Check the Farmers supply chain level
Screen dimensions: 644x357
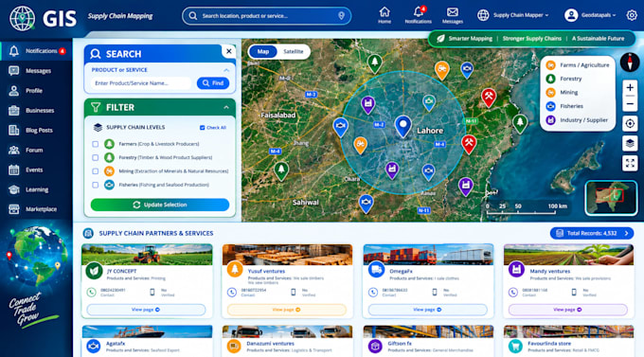96,144
